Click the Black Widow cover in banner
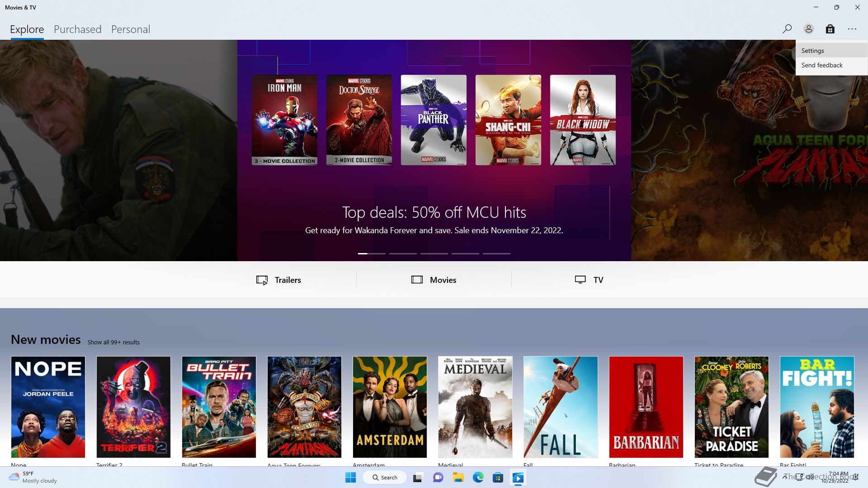The height and width of the screenshot is (488, 868). click(x=583, y=120)
